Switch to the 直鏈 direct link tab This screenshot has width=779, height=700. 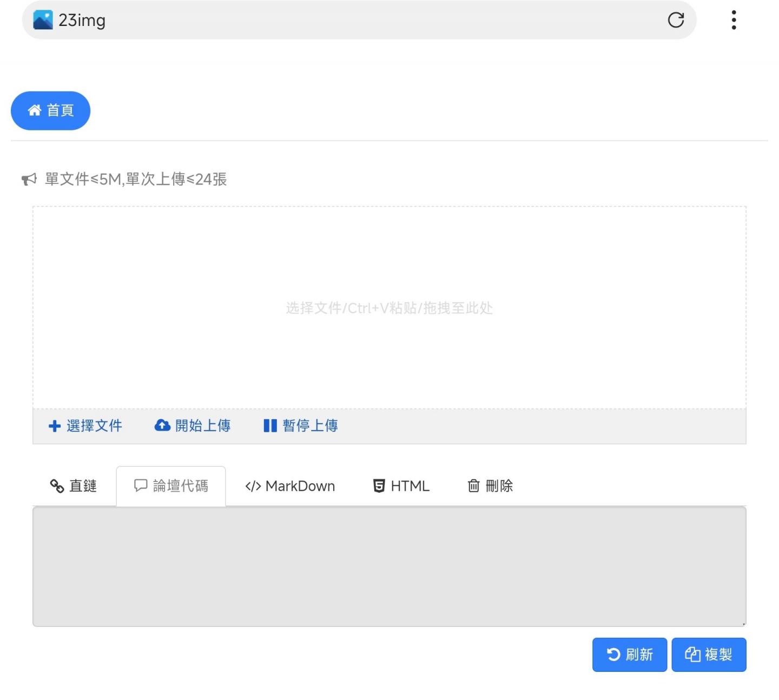73,486
